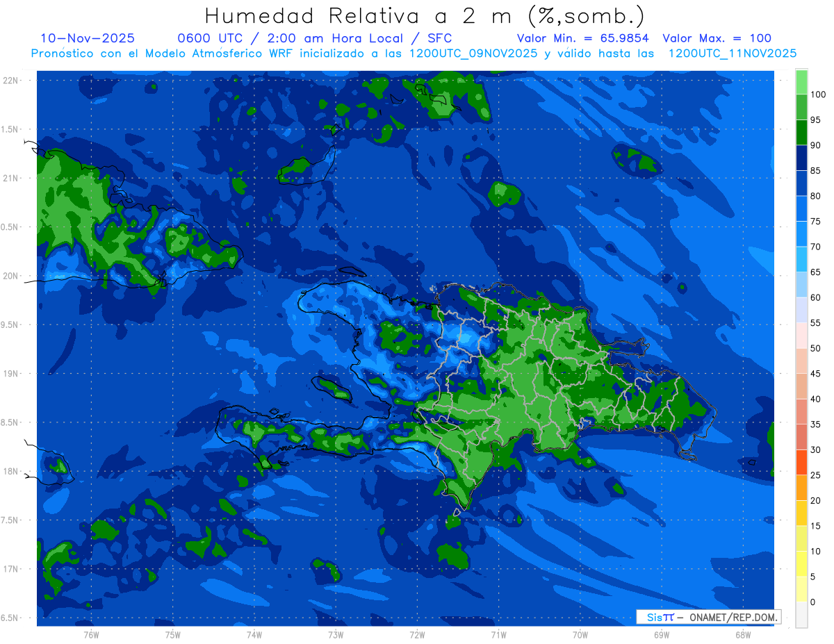Image resolution: width=834 pixels, height=644 pixels.
Task: Select the longitude label "74W"
Action: tap(254, 634)
